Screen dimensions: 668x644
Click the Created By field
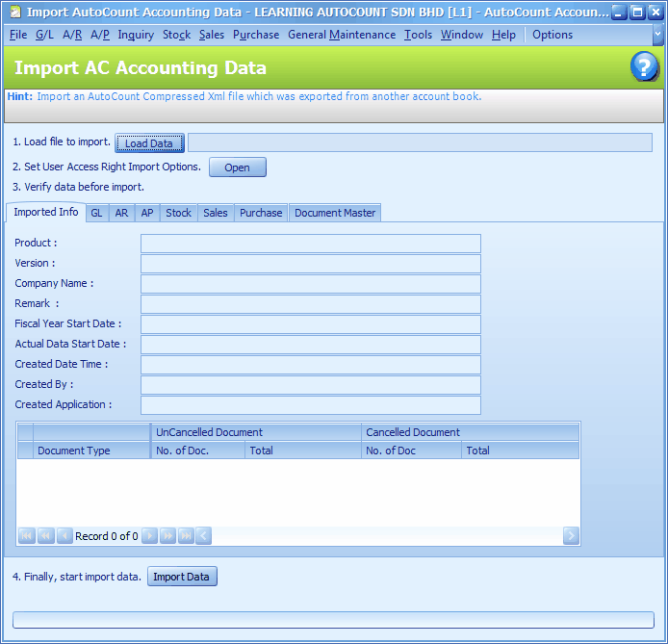point(311,385)
